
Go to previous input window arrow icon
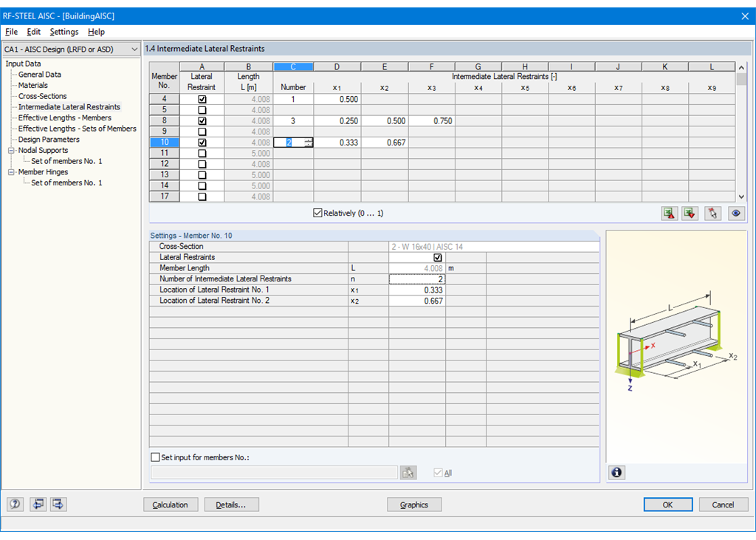click(x=38, y=505)
